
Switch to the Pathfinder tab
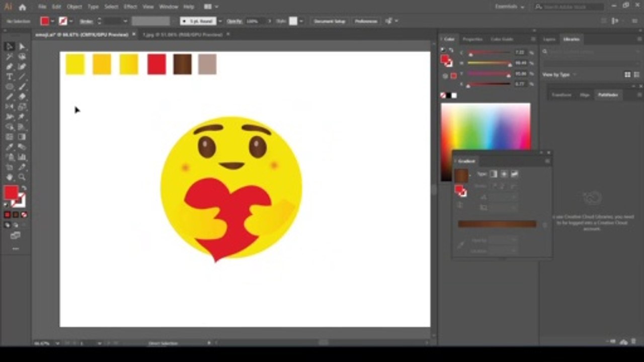pos(608,95)
